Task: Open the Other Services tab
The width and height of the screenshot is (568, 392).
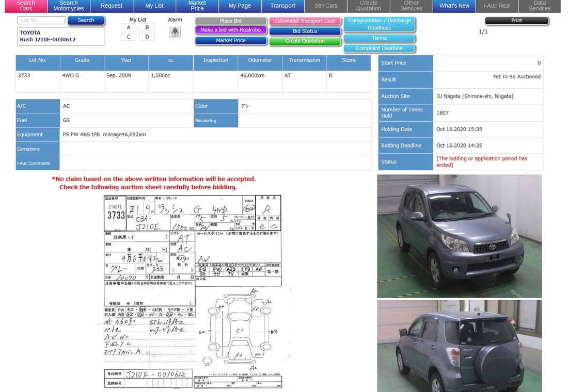Action: click(x=411, y=6)
